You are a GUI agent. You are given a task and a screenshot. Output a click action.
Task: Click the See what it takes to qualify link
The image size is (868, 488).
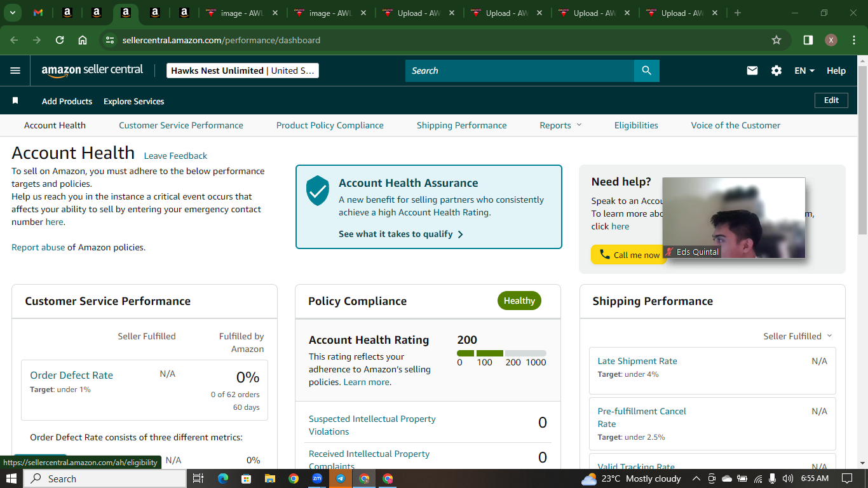point(401,234)
